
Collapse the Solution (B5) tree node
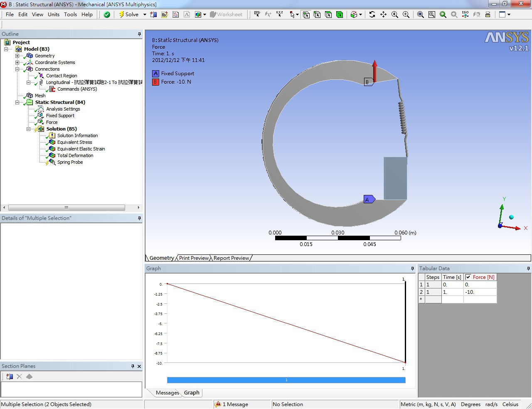coord(28,129)
